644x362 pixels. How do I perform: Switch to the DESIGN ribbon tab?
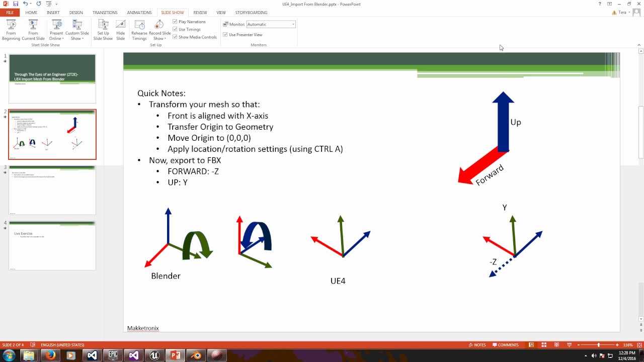(76, 13)
